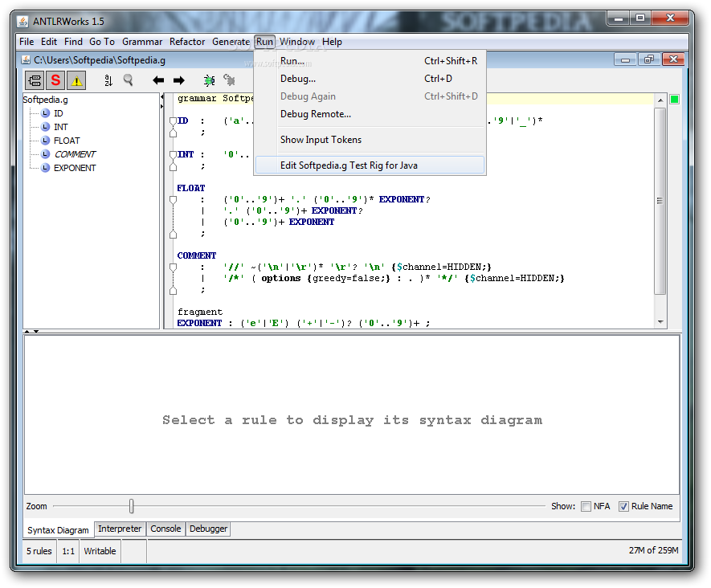Screen dimensions: 711x588
Task: Click the red S toolbar icon
Action: [55, 80]
